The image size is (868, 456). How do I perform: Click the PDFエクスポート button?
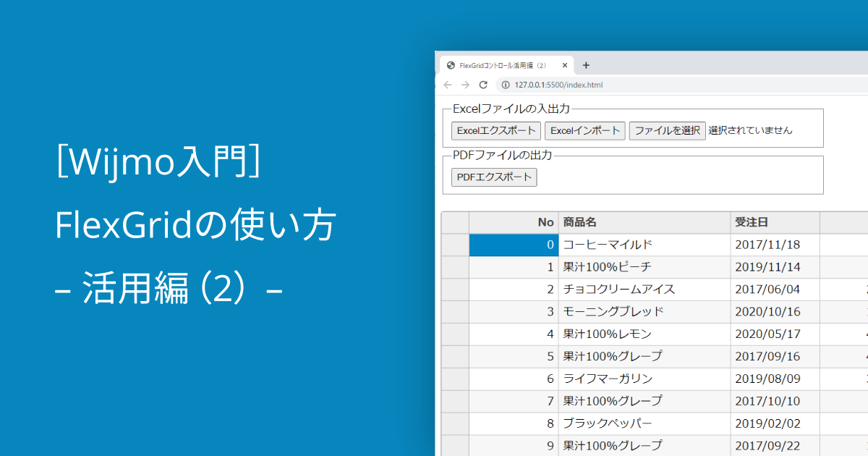point(494,177)
